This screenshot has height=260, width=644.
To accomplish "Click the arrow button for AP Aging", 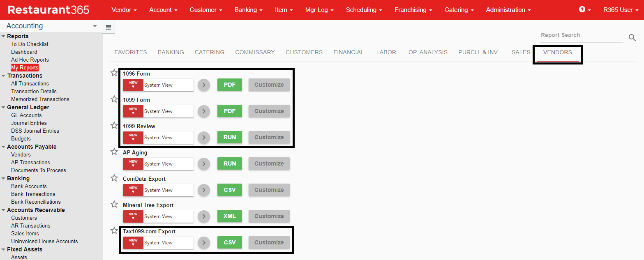I will pyautogui.click(x=204, y=164).
